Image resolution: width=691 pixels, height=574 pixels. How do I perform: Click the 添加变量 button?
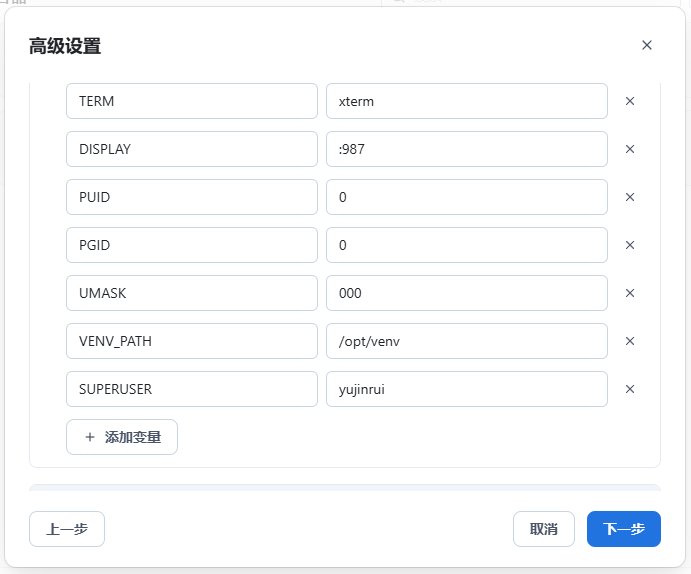(x=122, y=437)
